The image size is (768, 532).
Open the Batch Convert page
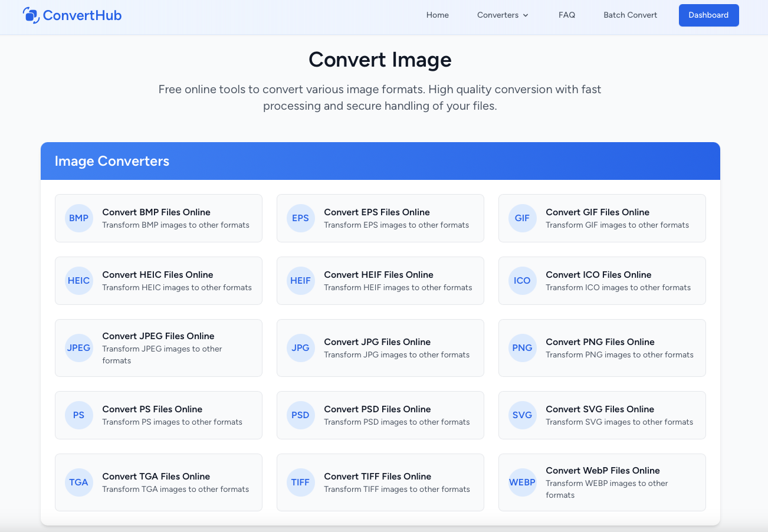pyautogui.click(x=630, y=15)
